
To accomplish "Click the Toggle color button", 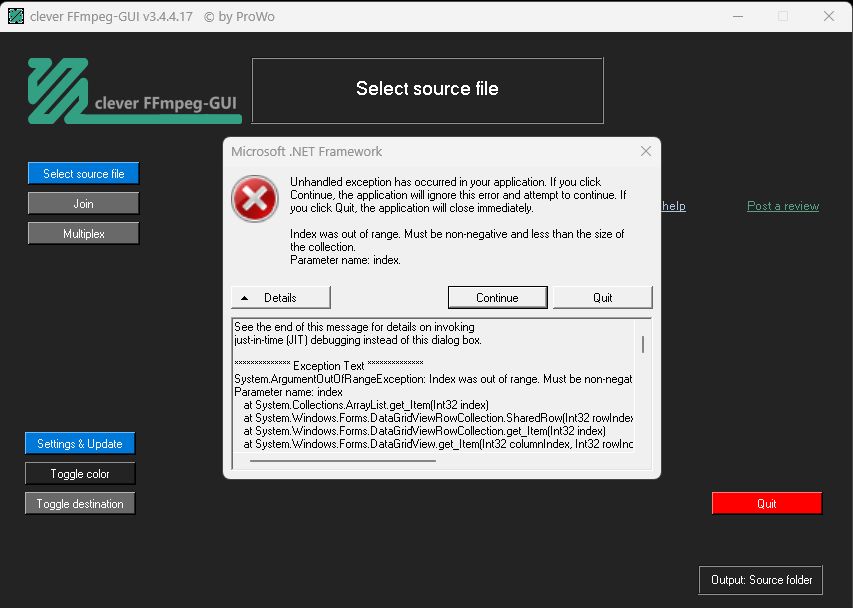I will [x=80, y=474].
